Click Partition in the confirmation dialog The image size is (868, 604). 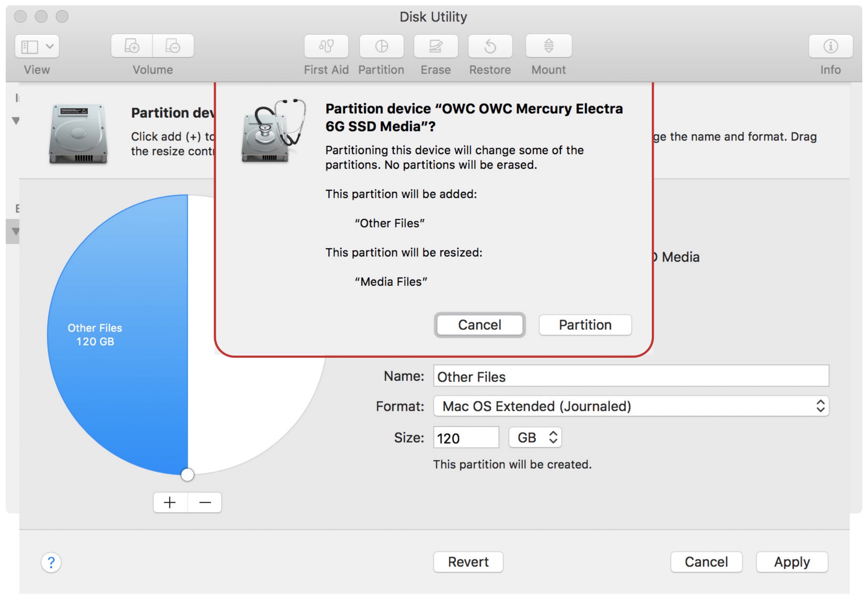pyautogui.click(x=585, y=325)
